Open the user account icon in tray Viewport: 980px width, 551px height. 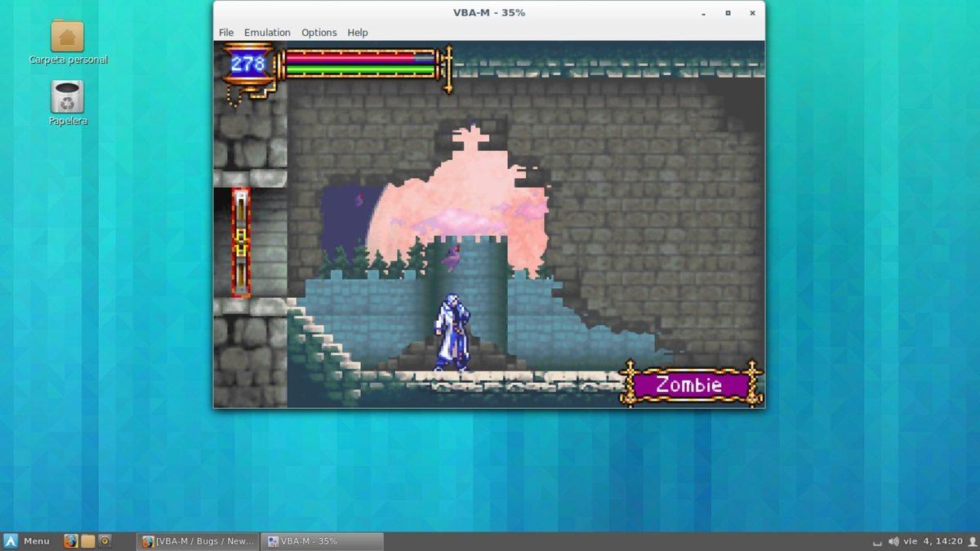pyautogui.click(x=972, y=541)
